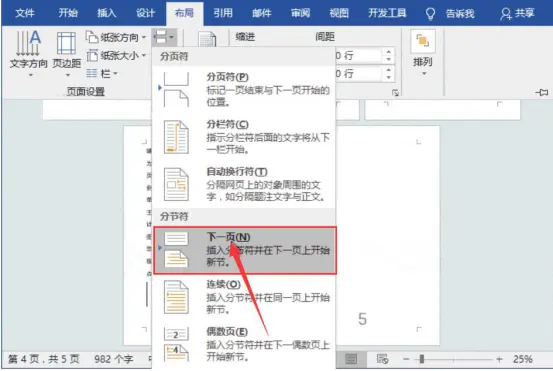Choose 分页符(P) page break option
Image resolution: width=553 pixels, height=371 pixels.
point(244,90)
